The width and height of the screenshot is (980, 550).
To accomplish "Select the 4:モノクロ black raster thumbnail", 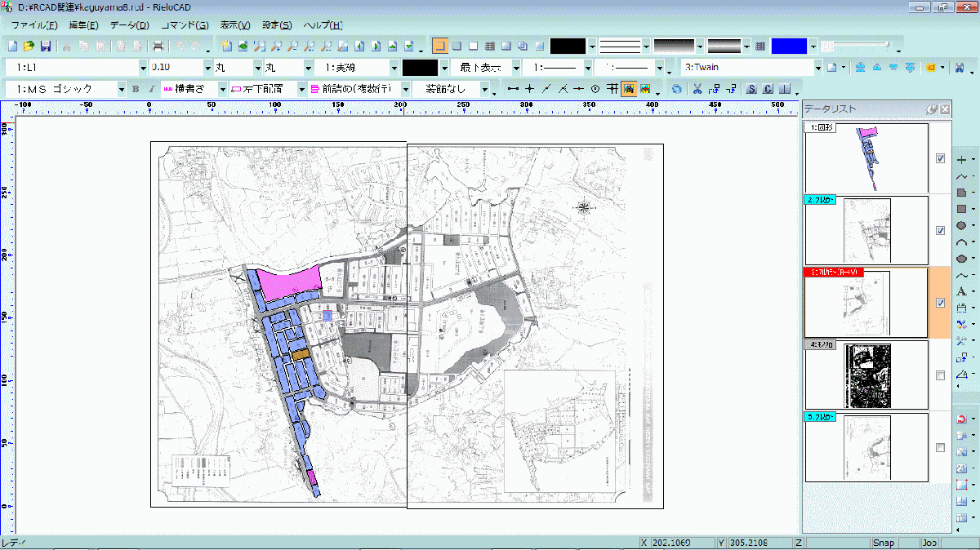I will [866, 375].
